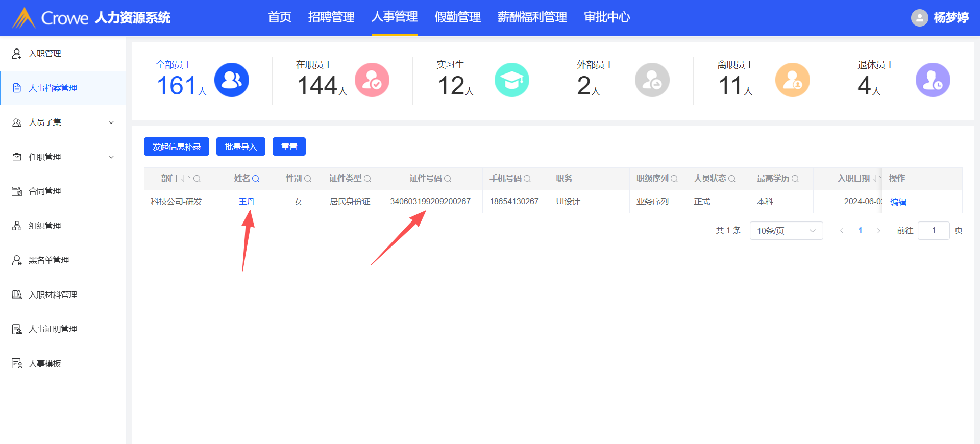The height and width of the screenshot is (444, 980).
Task: Click the blue 全部员工 card icon
Action: point(232,80)
